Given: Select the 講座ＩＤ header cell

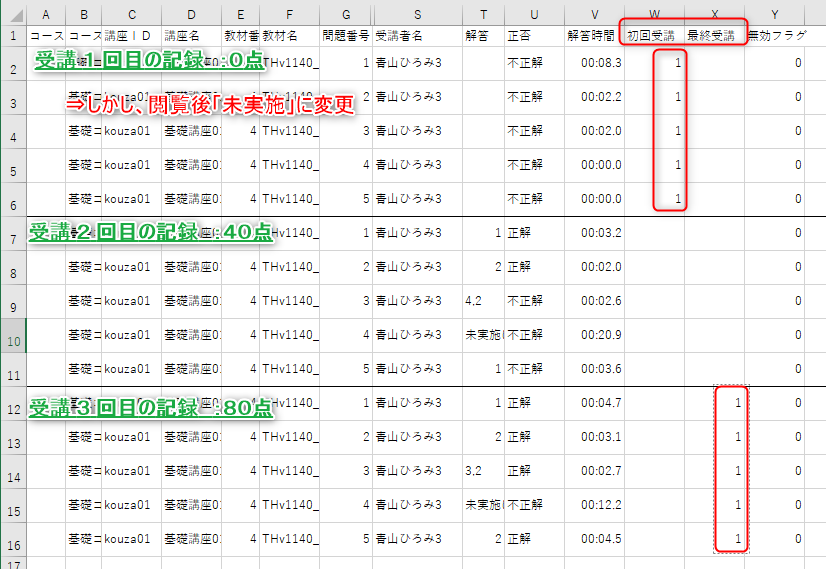Looking at the screenshot, I should click(x=131, y=35).
